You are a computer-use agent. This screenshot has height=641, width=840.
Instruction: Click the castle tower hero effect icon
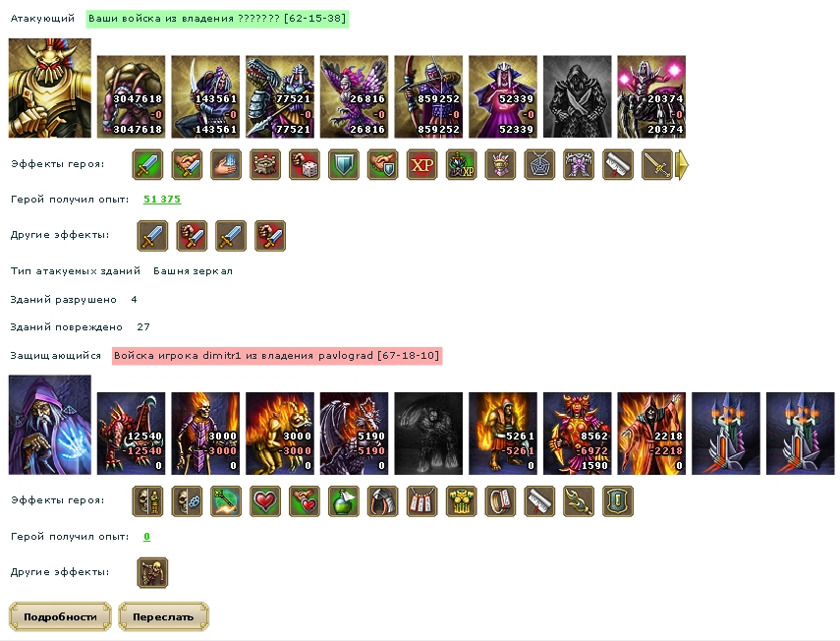(x=265, y=164)
